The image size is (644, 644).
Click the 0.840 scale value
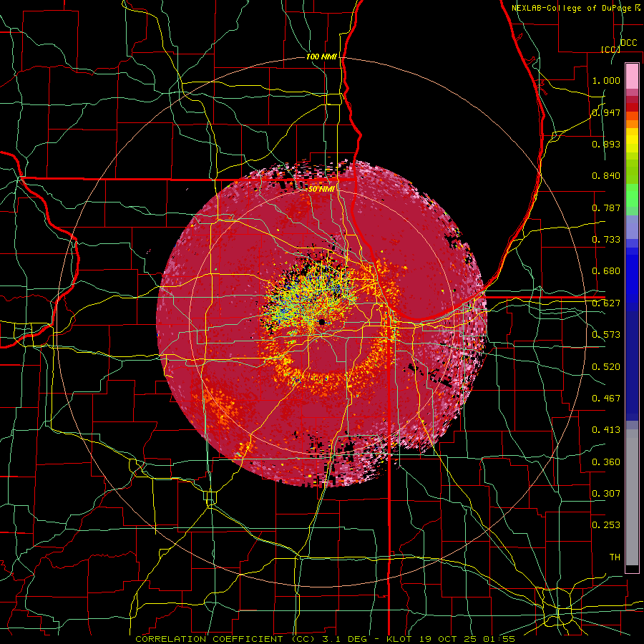point(606,176)
